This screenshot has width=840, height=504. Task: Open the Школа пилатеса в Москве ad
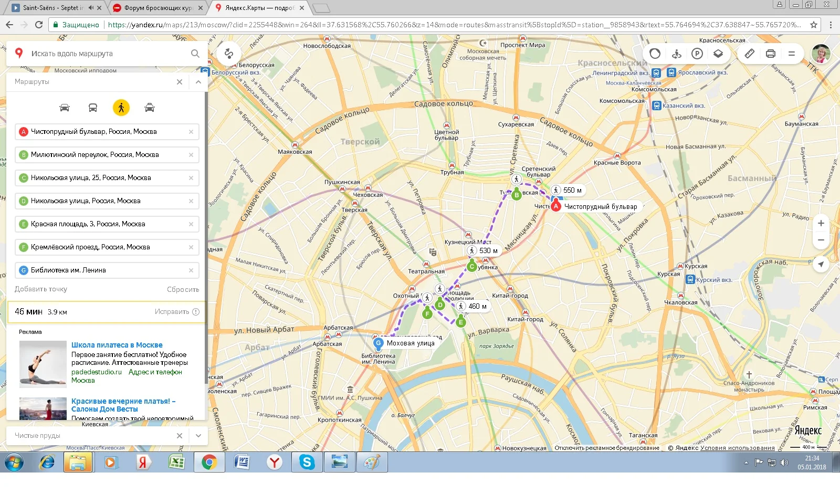(x=117, y=345)
